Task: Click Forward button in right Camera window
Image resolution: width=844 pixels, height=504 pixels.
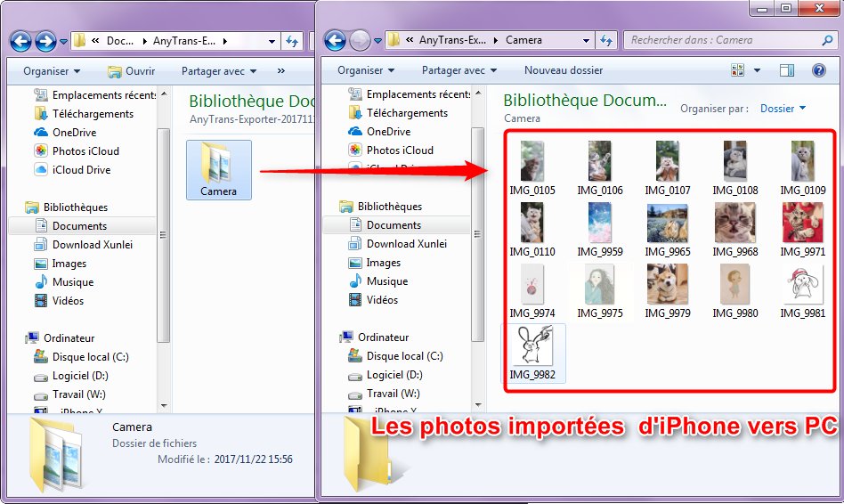Action: 360,40
